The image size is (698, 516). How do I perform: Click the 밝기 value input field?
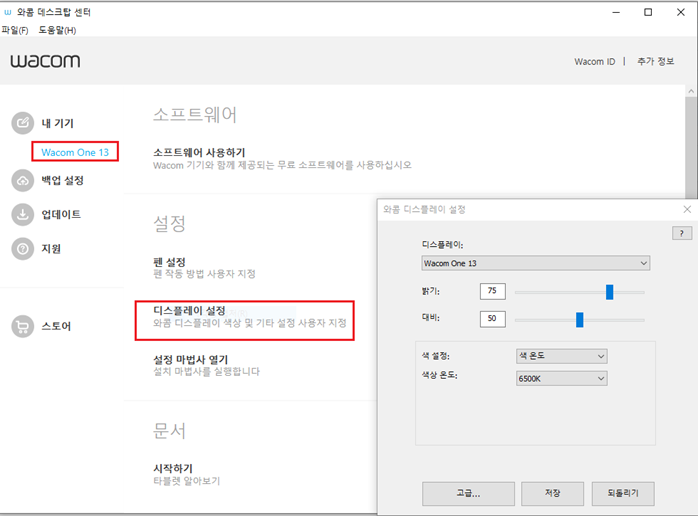click(493, 291)
